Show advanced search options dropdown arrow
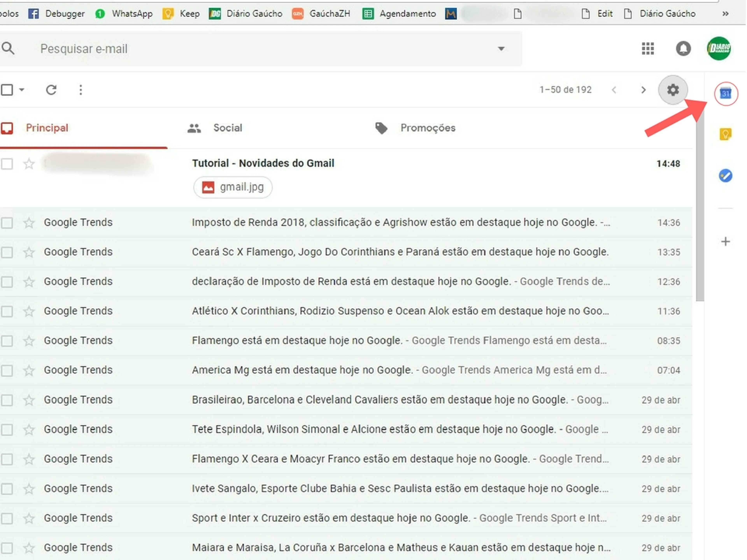This screenshot has width=747, height=560. [502, 49]
